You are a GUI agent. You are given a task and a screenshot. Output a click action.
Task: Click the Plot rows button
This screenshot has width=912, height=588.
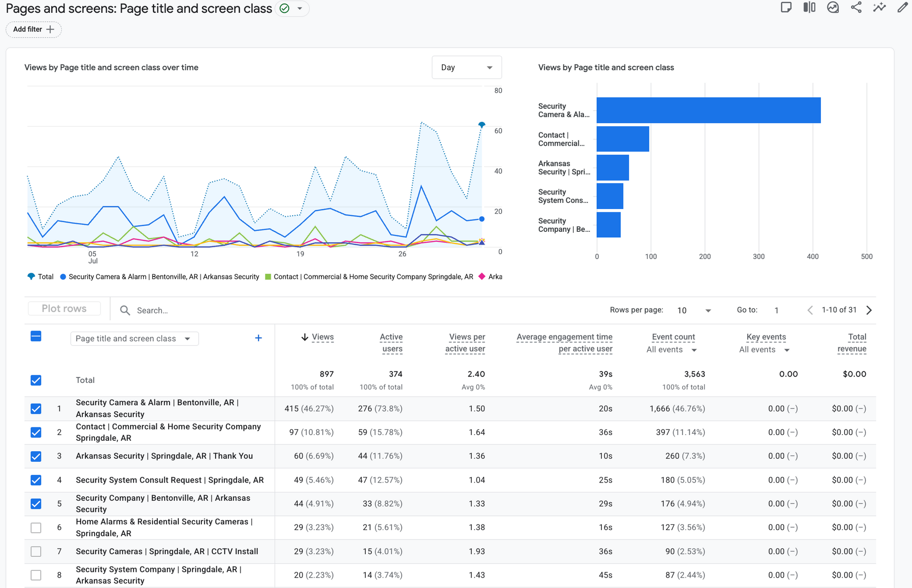click(x=64, y=309)
